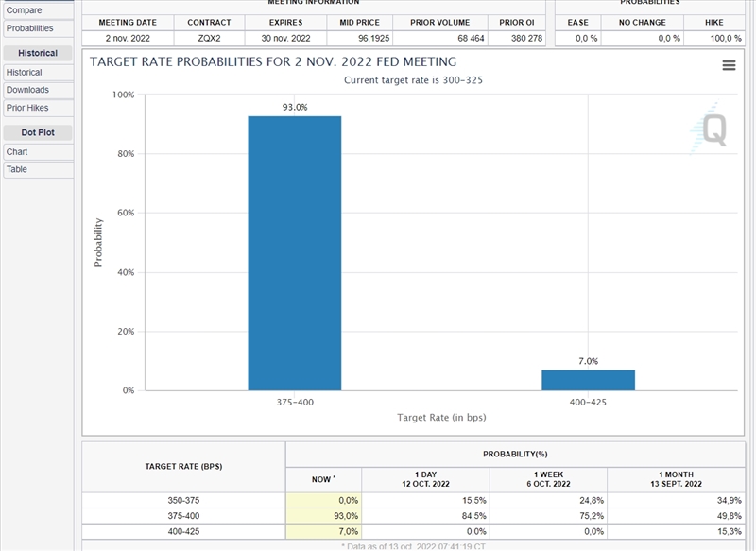
Task: Click the Probability y-axis title
Action: point(98,243)
